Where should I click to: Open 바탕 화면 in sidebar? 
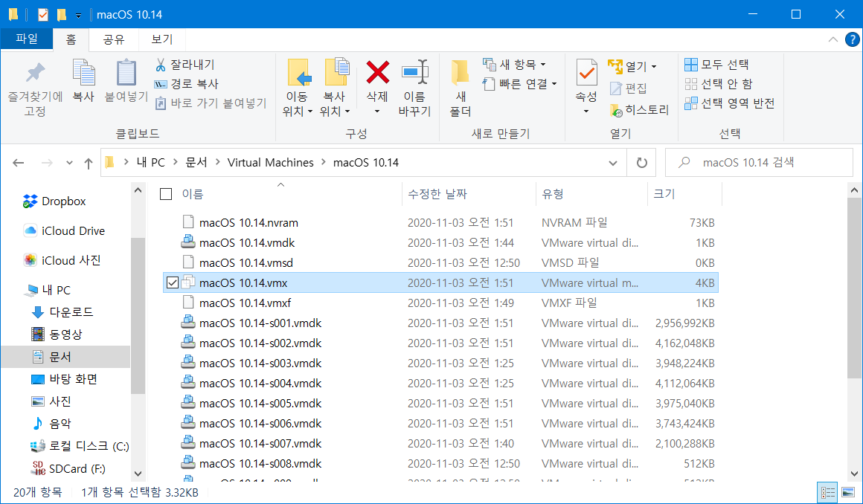point(64,379)
